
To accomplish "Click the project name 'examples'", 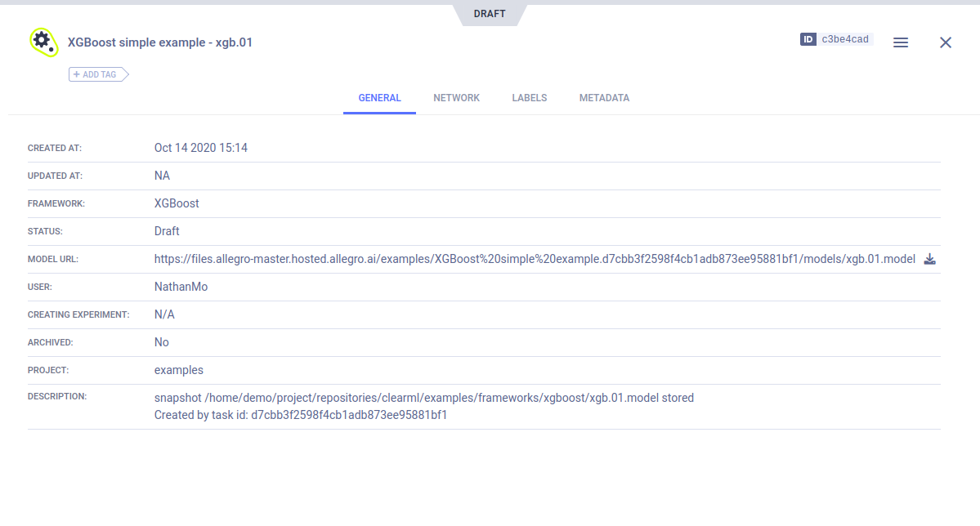I will click(x=179, y=370).
